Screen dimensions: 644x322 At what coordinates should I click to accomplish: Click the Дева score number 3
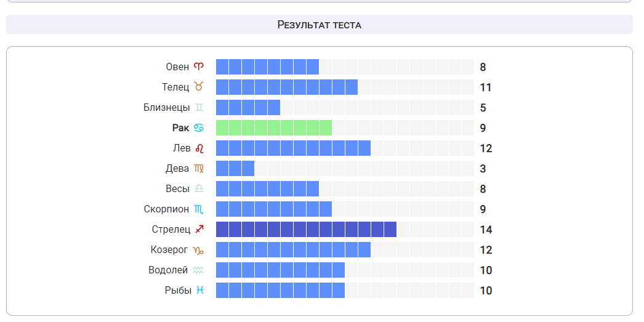(x=483, y=169)
